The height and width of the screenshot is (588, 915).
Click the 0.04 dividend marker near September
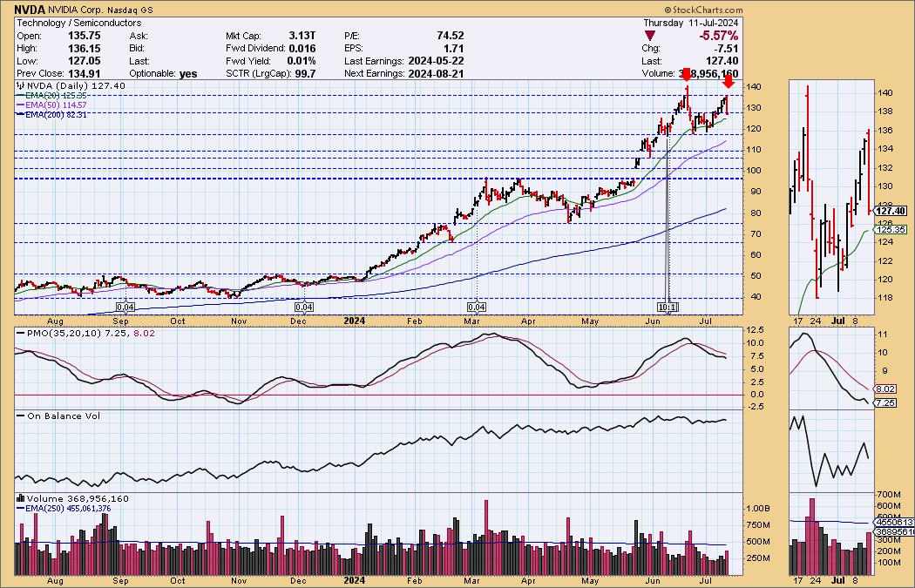tap(125, 308)
